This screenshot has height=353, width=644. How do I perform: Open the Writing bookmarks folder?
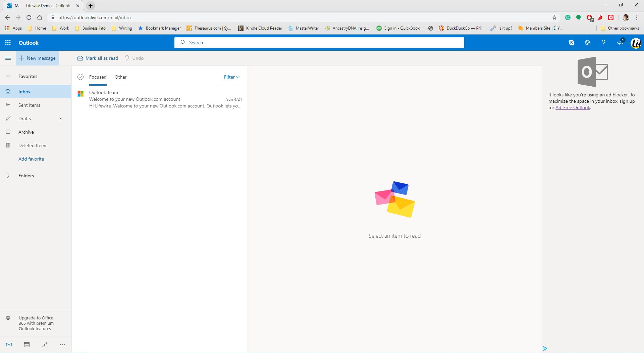(122, 28)
